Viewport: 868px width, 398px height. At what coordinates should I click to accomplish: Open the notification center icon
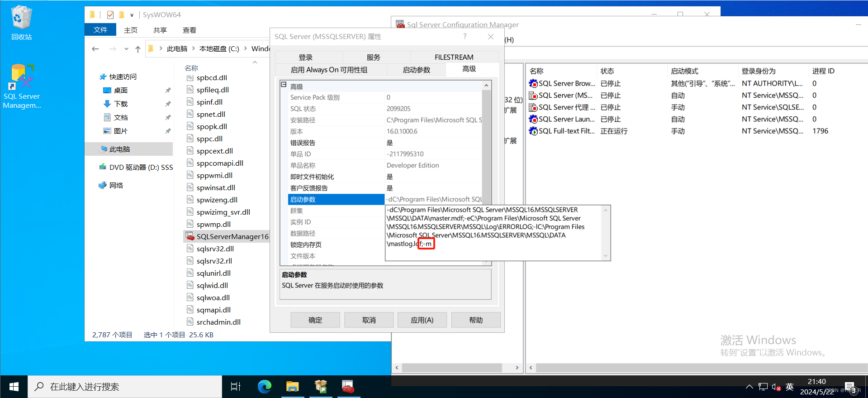tap(849, 387)
